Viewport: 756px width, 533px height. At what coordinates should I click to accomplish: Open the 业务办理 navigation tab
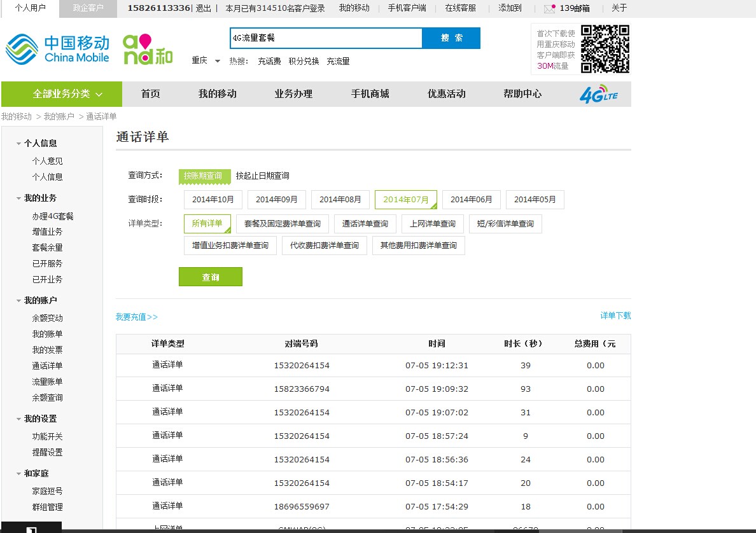click(x=293, y=94)
